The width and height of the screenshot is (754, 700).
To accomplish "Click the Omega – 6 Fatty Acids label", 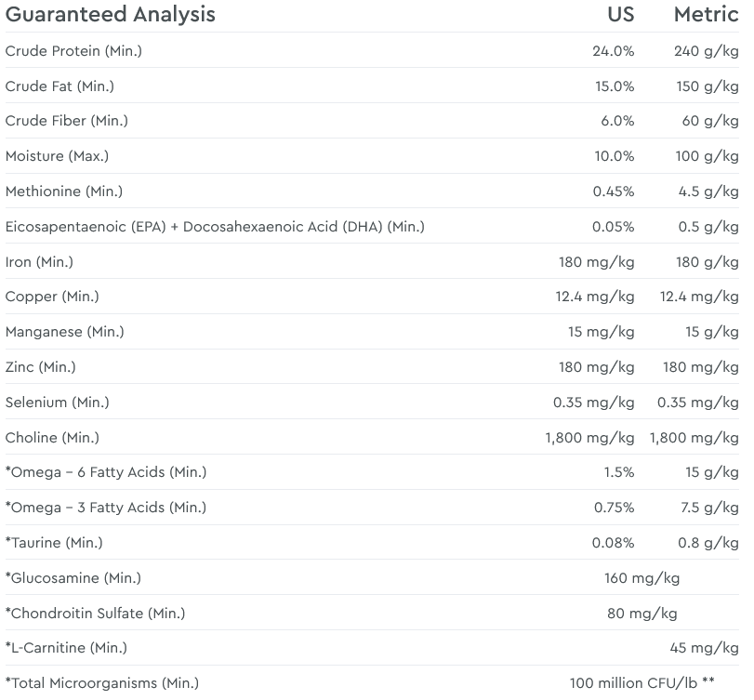I will point(106,472).
